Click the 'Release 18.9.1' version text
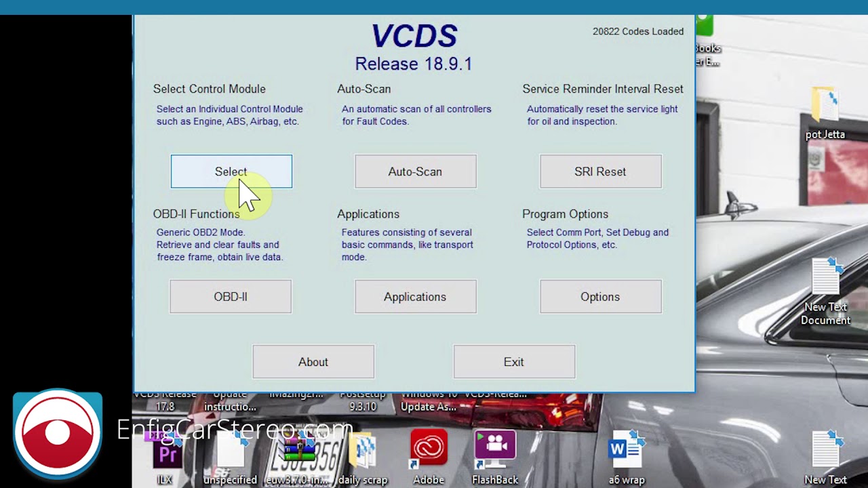868x488 pixels. (x=414, y=64)
